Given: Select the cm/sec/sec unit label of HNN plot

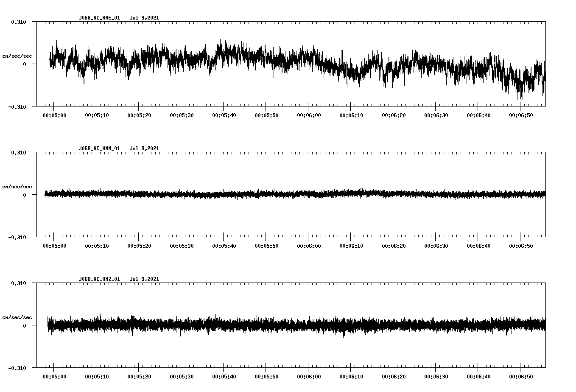Looking at the screenshot, I should pos(17,187).
